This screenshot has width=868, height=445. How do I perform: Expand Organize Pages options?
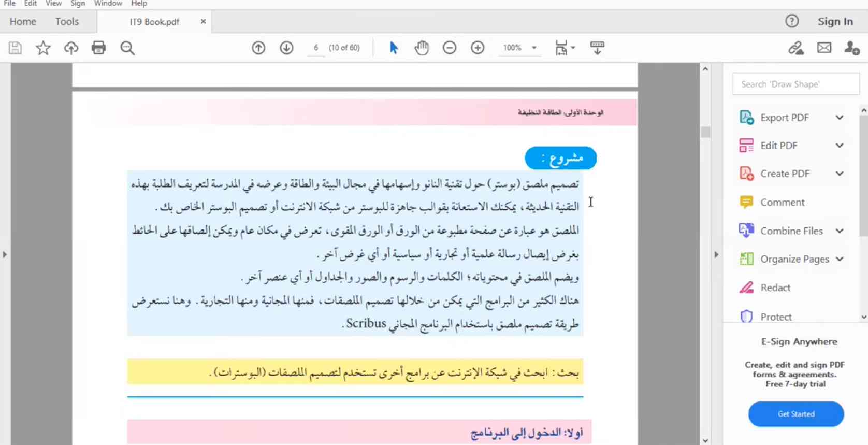[840, 259]
